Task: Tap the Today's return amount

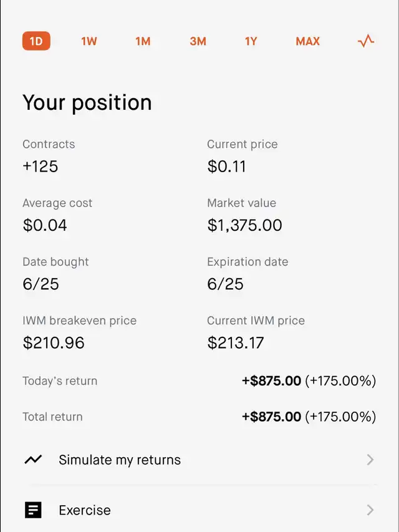Action: pyautogui.click(x=271, y=381)
